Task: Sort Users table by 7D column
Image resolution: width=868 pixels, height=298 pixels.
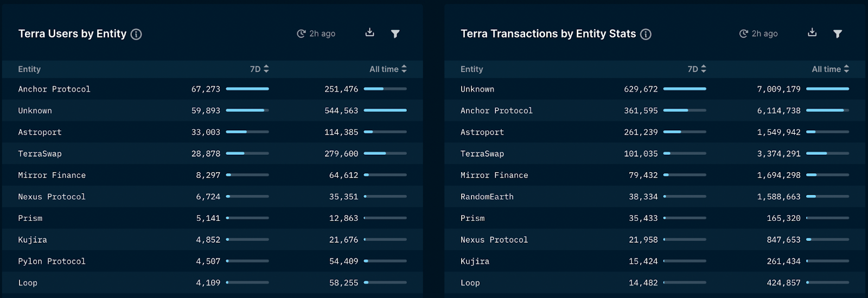Action: [x=260, y=69]
